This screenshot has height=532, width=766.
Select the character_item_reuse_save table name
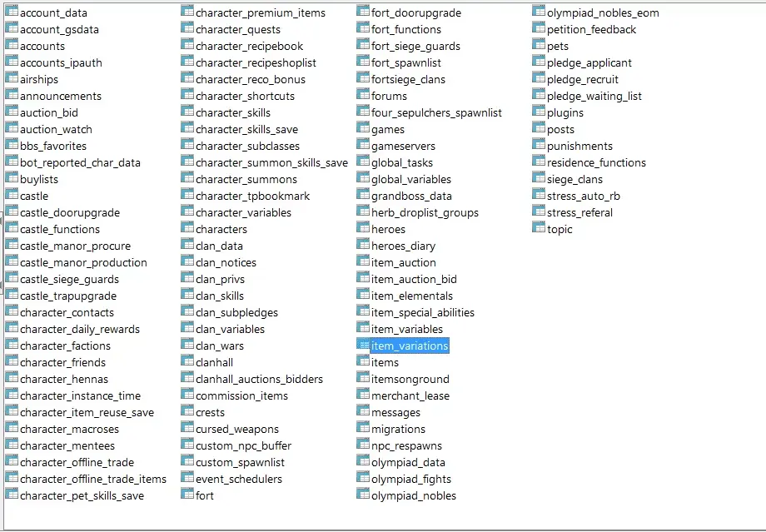[87, 413]
